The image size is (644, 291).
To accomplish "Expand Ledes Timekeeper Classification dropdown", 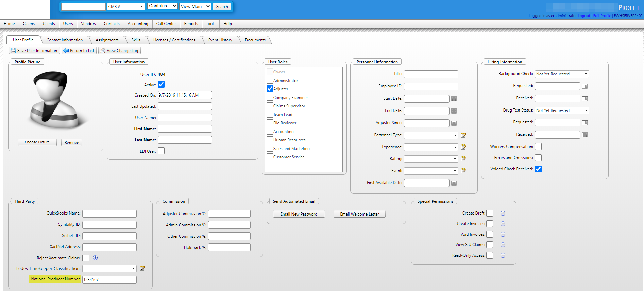I will pyautogui.click(x=109, y=269).
